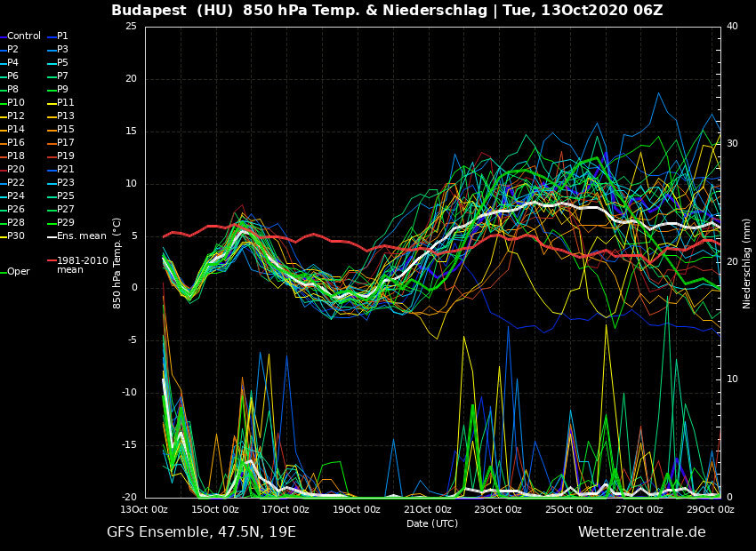
Task: Click the 850 hPa Temp. axis label
Action: click(x=117, y=263)
